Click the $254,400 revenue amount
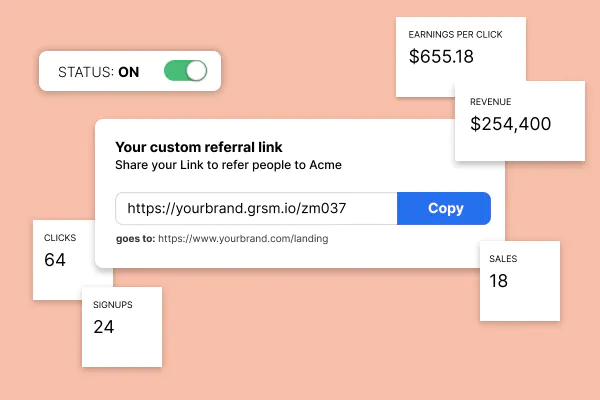 [x=510, y=124]
